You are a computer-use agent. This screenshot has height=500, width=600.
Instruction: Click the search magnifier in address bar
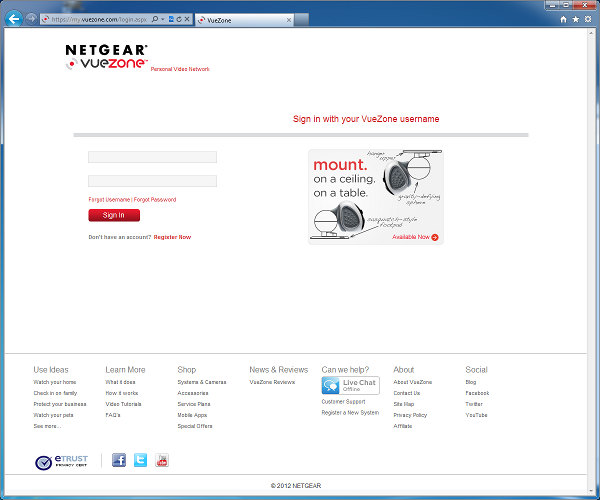click(x=155, y=19)
